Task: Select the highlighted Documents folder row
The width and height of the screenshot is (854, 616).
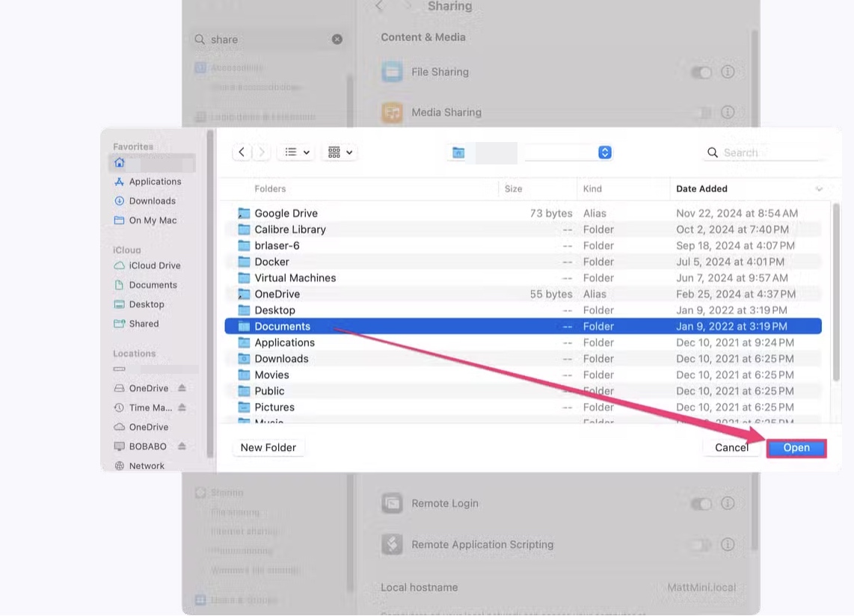Action: coord(523,326)
